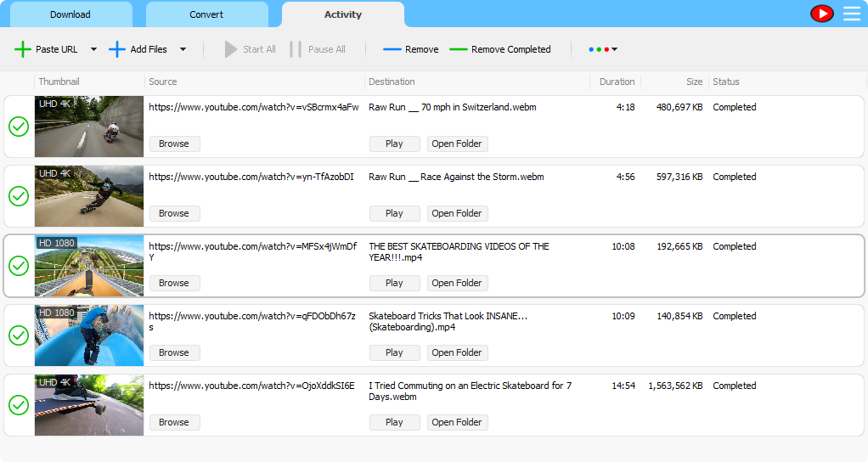Toggle green checkmark for BEST SKATEBOARDING VIDEOS row

pos(19,266)
